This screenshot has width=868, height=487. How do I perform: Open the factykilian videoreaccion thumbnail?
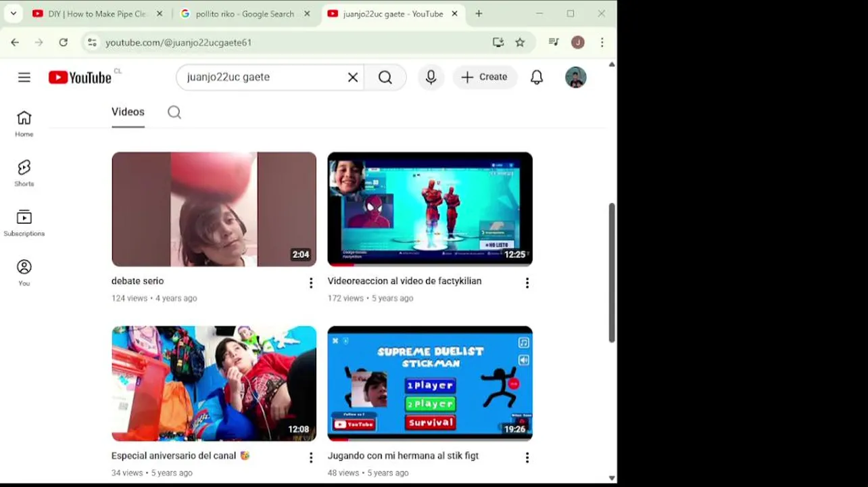[x=430, y=209]
